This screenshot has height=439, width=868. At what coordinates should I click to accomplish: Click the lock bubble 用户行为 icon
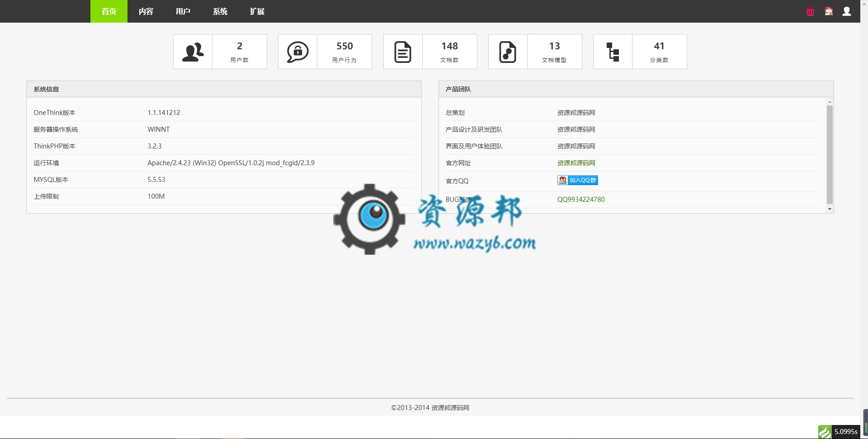[298, 52]
